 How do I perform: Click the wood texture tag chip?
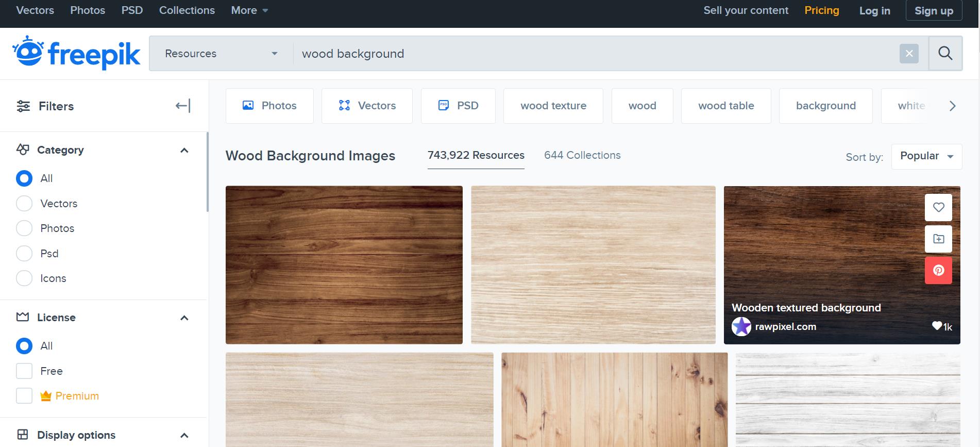(x=553, y=106)
